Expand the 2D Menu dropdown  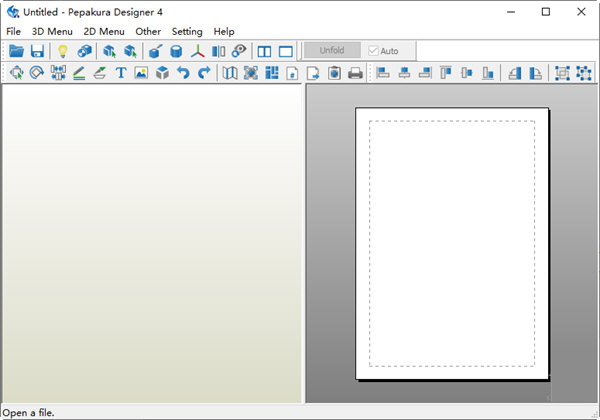click(x=104, y=31)
